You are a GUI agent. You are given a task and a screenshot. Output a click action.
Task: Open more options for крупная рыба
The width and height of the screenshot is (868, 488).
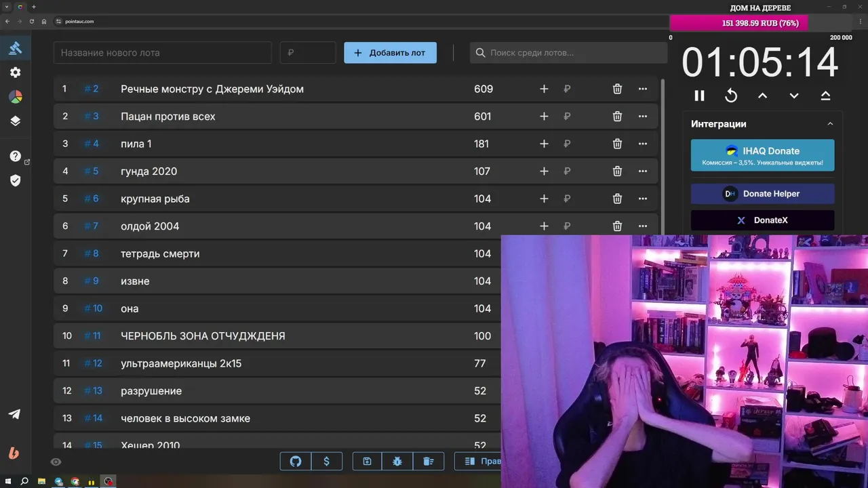643,199
